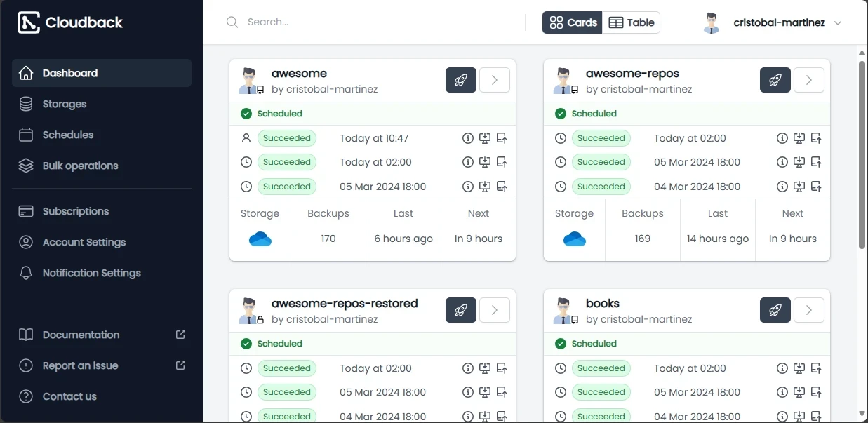Go to Storages page

click(102, 104)
